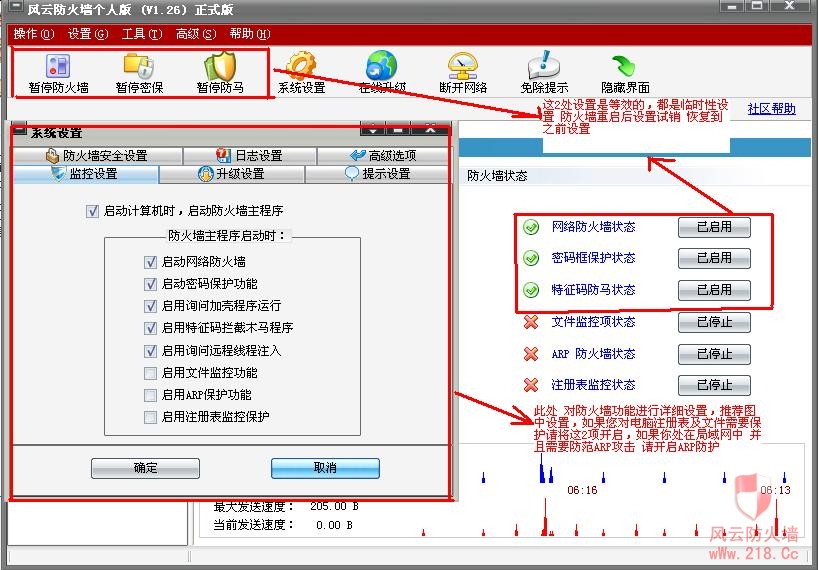818x570 pixels.
Task: Click 已停止 button for 文件监控项状态
Action: tap(714, 322)
